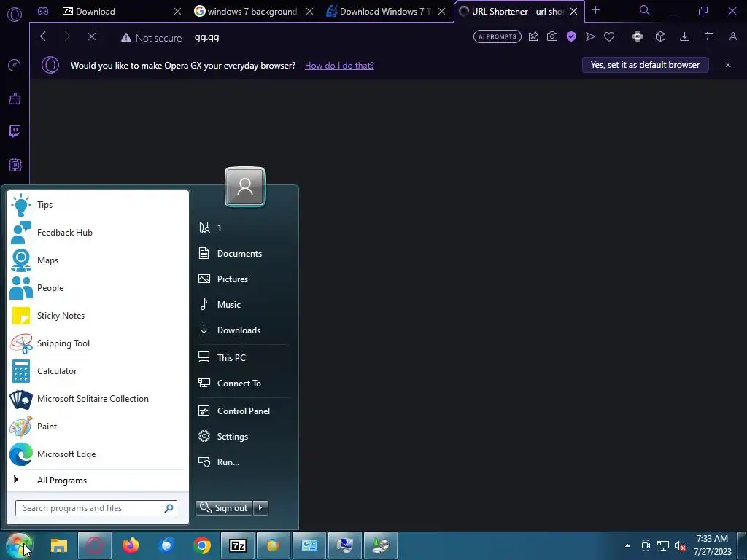
Task: Click the edit page icon in toolbar
Action: coord(533,36)
